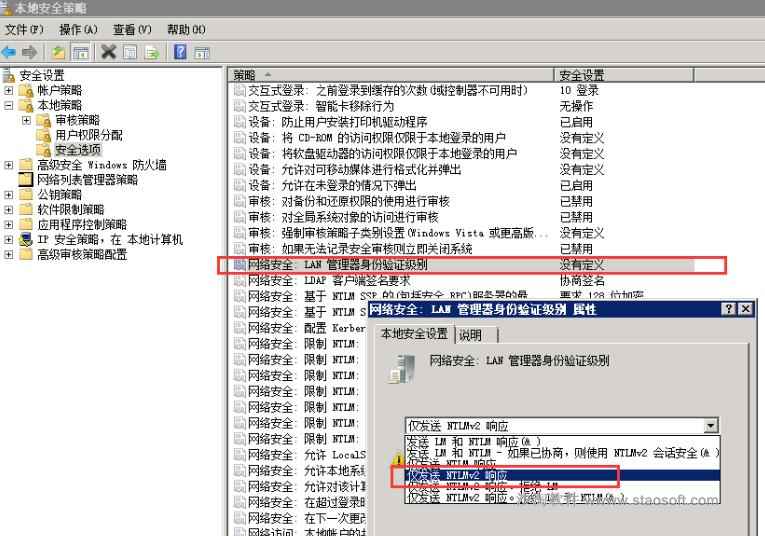Screen dimensions: 765x536
Task: Open the 文件(F) menu
Action: coord(24,30)
